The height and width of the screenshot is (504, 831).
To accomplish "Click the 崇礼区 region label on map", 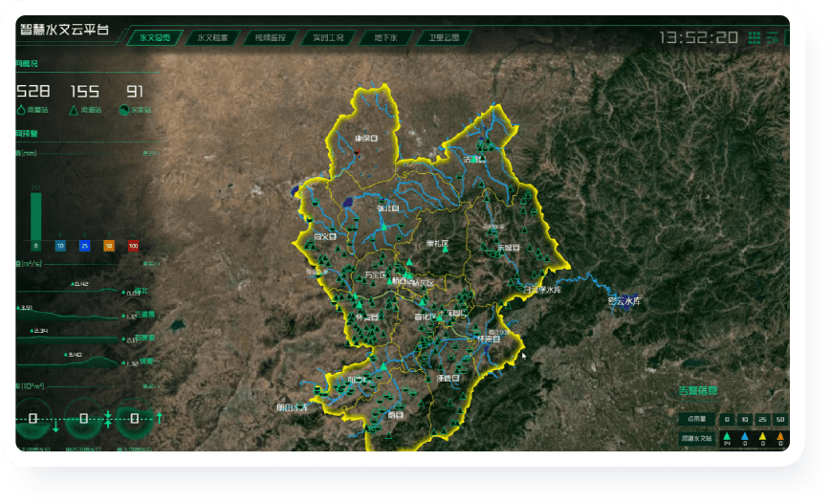I will point(437,243).
